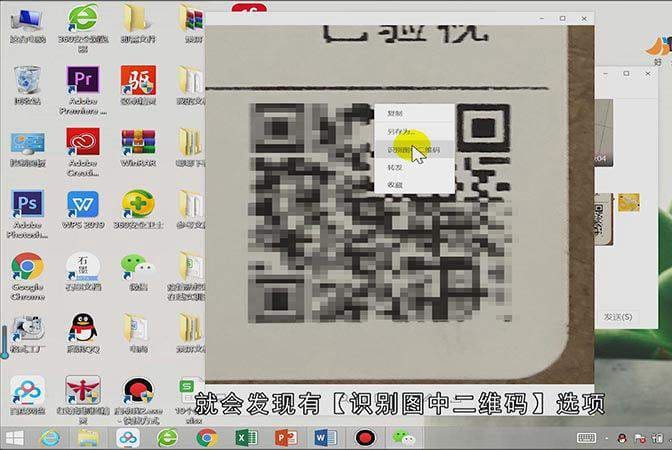Viewport: 672px width, 450px height.
Task: Open File Explorer on the taskbar
Action: [89, 438]
